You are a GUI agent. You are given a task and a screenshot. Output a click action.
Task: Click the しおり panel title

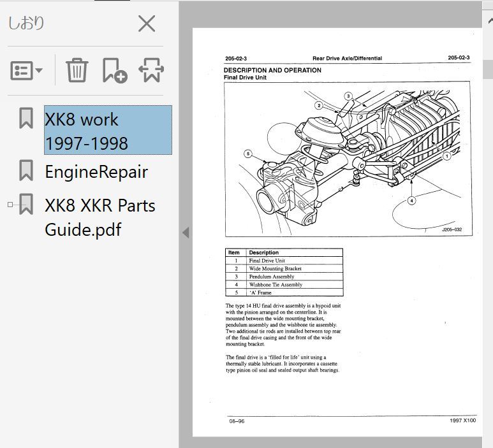coord(26,23)
